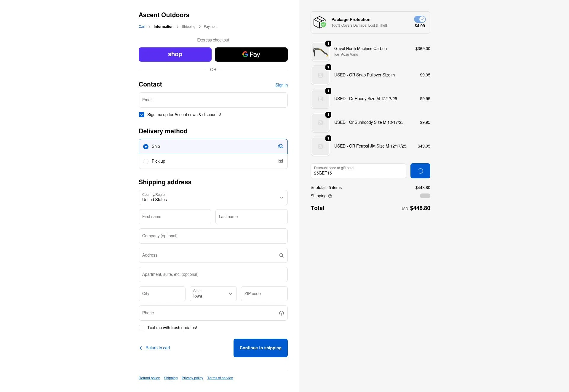
Task: Open the Grivel North Machine Carbon thumbnail
Action: point(320,52)
